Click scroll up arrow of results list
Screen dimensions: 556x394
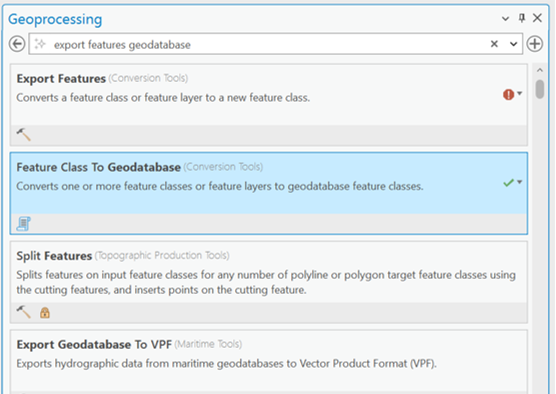point(540,70)
